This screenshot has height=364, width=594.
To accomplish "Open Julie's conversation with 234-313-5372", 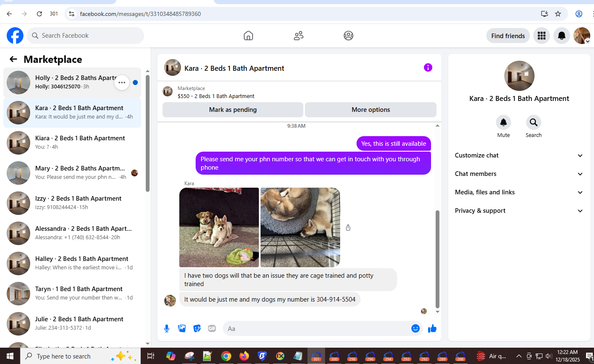I will 72,324.
